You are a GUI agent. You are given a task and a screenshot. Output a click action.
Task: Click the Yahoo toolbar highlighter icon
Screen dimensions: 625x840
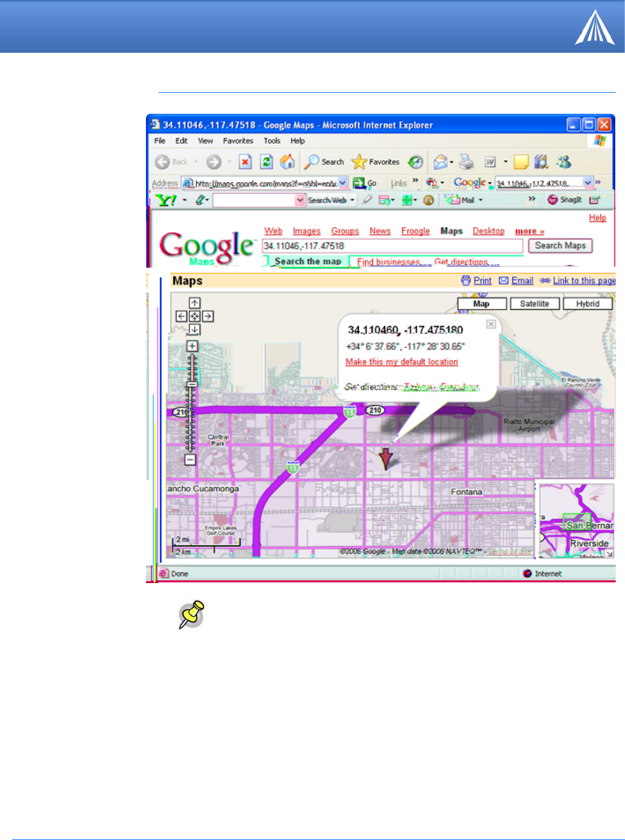click(367, 200)
